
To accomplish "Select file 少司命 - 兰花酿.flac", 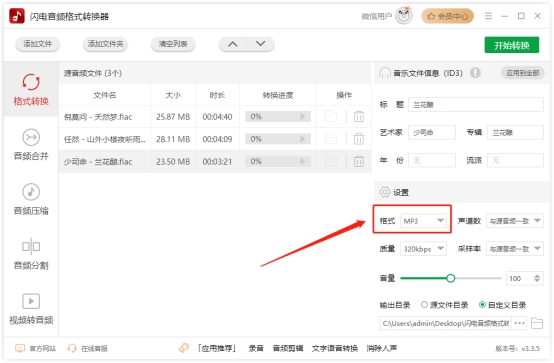I will 98,162.
